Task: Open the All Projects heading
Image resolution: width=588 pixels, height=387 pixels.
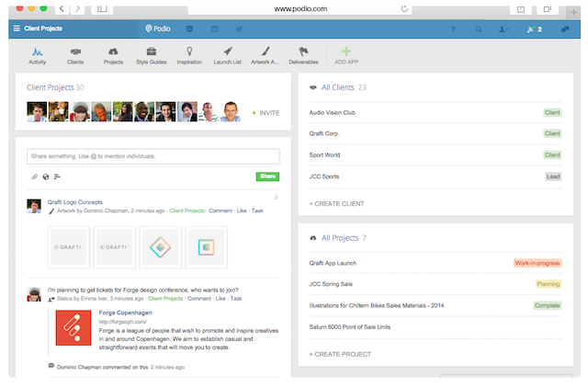Action: pos(340,238)
